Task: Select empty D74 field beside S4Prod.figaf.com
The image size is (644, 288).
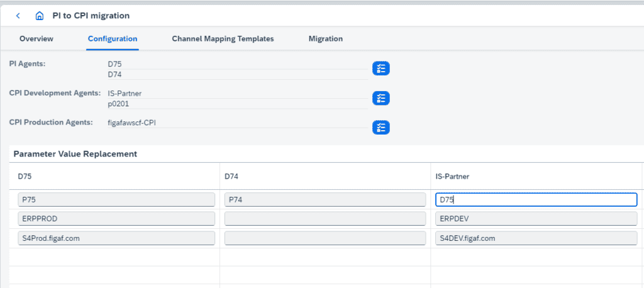Action: point(325,238)
